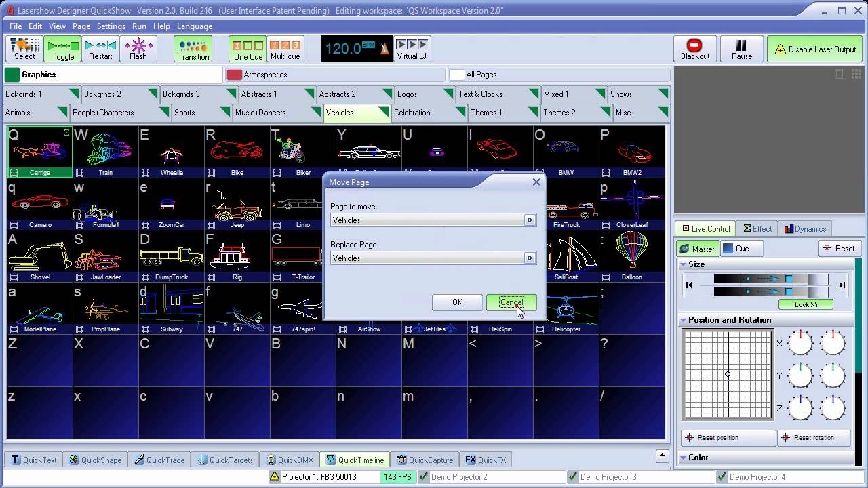Select the Master control button
Screen dimensions: 868x488
(697, 249)
